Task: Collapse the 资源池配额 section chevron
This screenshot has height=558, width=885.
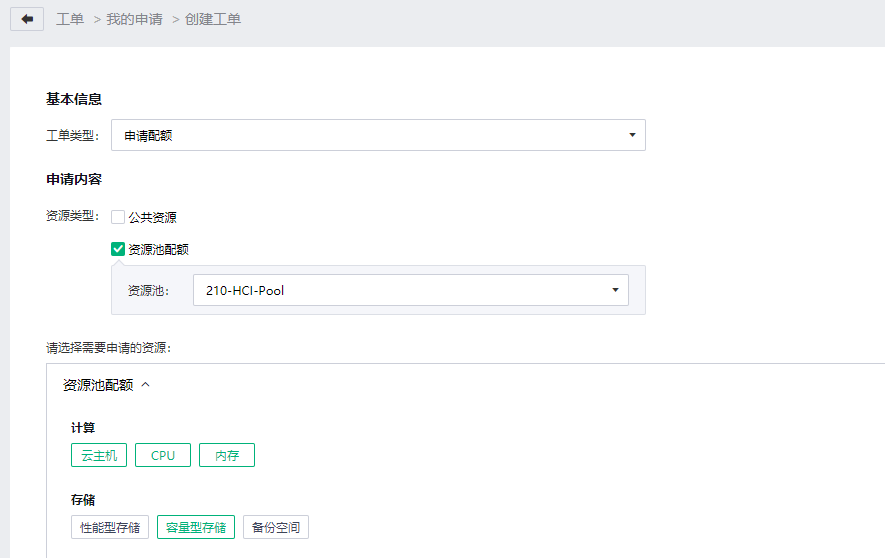Action: [146, 384]
